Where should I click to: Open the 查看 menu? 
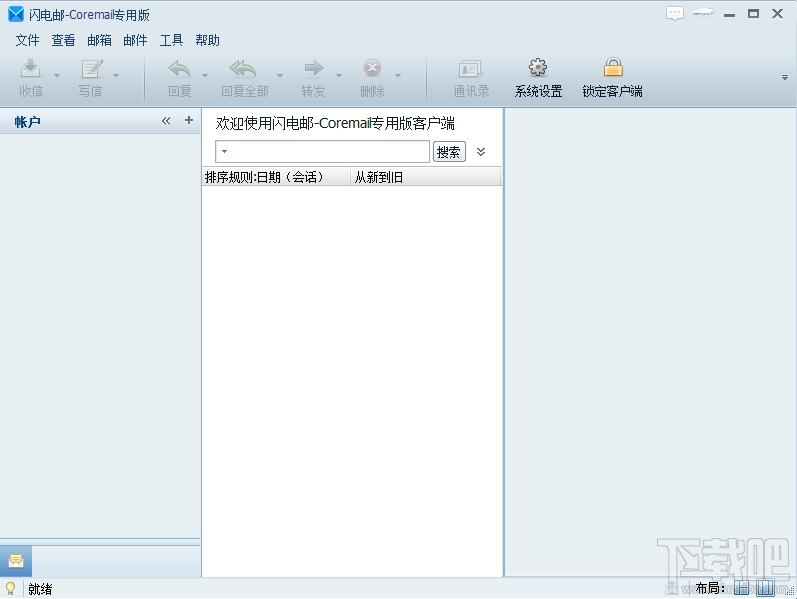[64, 40]
